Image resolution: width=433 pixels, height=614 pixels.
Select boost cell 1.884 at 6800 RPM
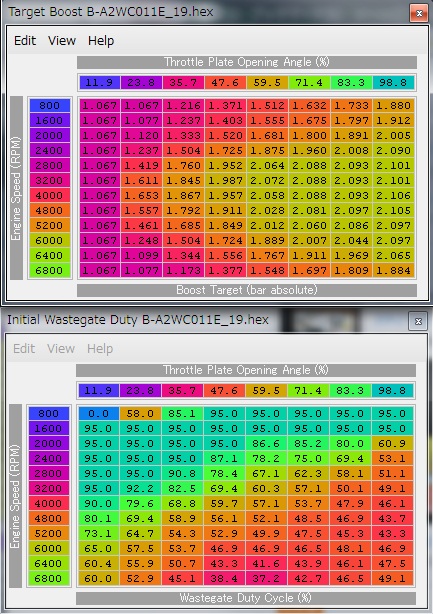click(x=393, y=270)
